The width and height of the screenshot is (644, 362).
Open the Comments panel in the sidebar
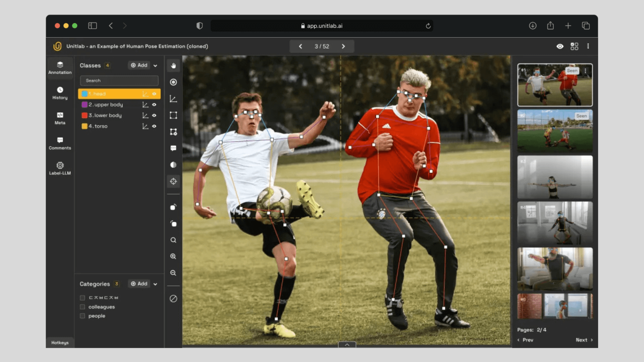point(60,143)
